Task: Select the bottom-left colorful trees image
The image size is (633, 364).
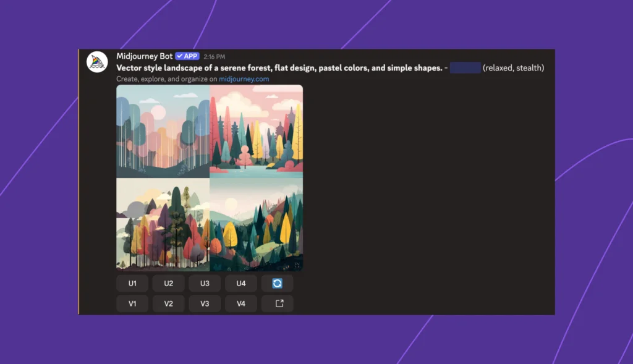Action: click(x=163, y=224)
